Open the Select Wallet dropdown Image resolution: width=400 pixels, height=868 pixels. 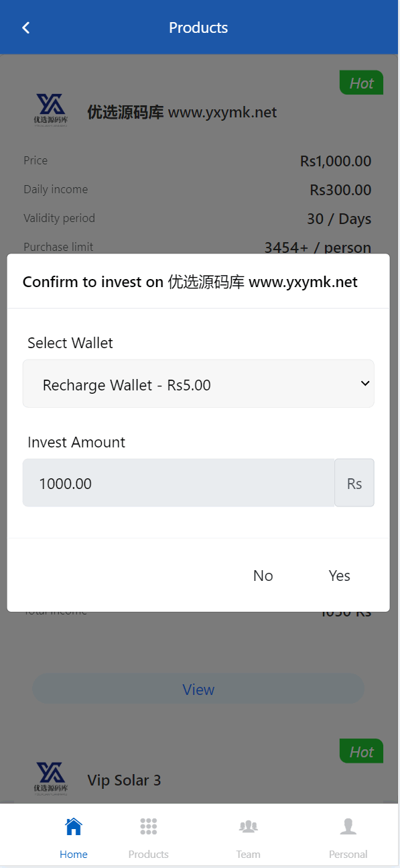coord(198,384)
